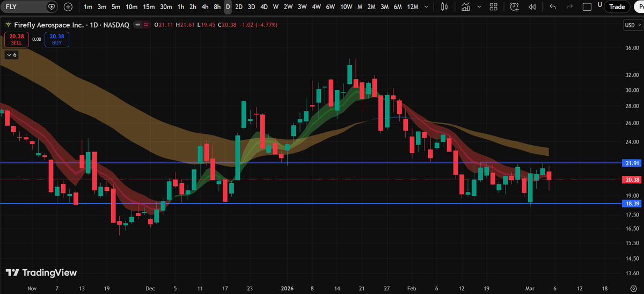Switch to the 4W timeframe
The width and height of the screenshot is (644, 294).
pos(317,7)
